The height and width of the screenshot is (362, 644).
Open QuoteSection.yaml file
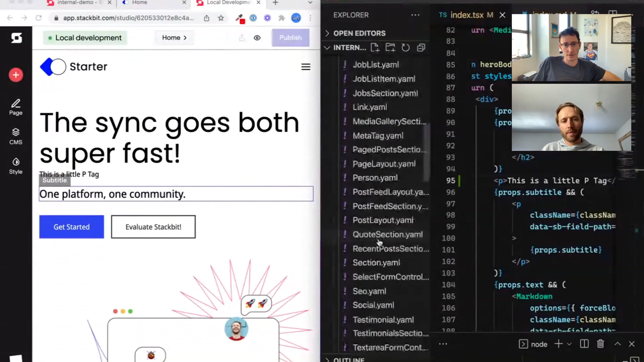[x=387, y=234]
